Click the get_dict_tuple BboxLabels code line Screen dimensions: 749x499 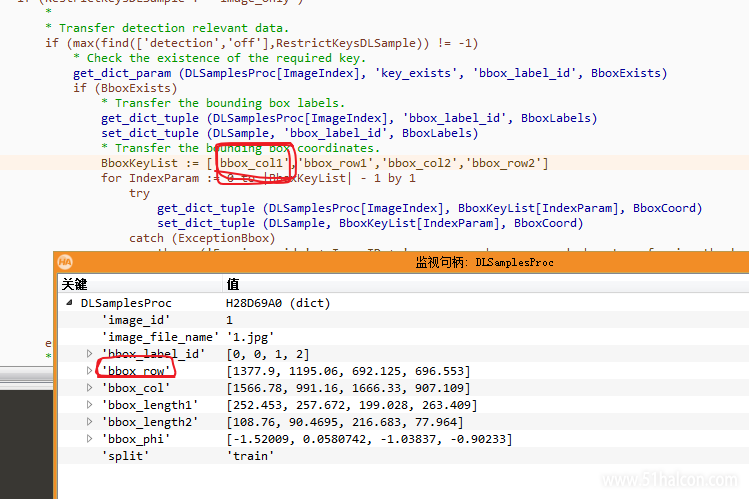pyautogui.click(x=349, y=118)
